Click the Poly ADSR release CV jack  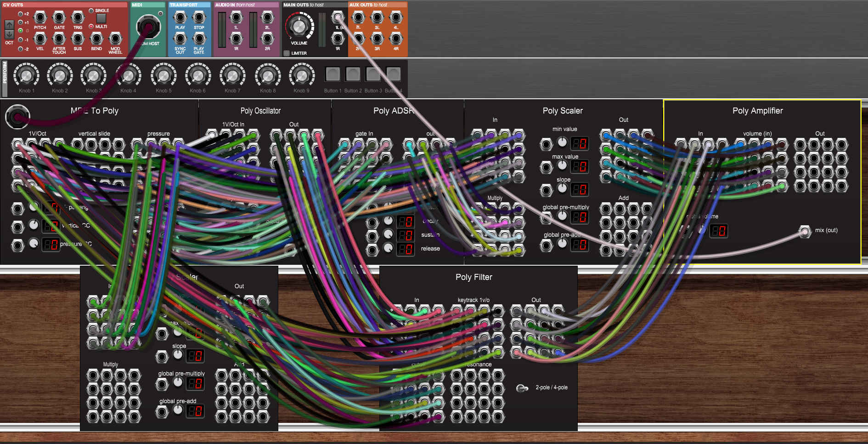pos(372,250)
